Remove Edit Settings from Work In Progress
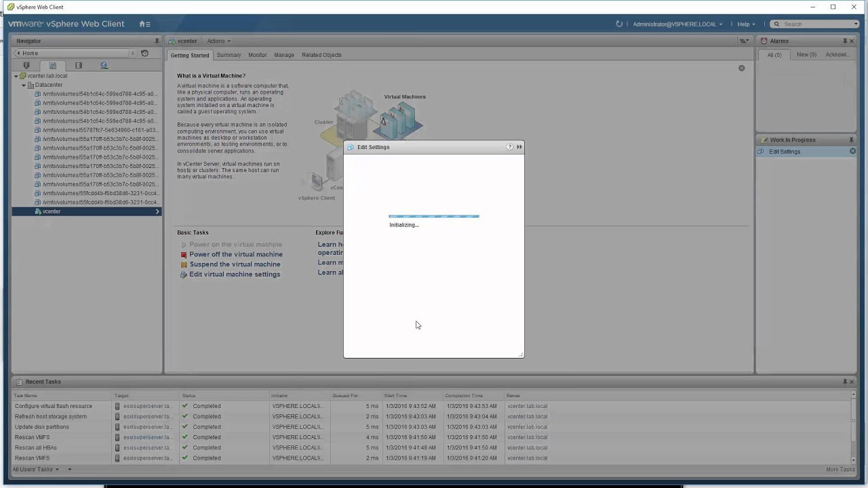 coord(852,151)
